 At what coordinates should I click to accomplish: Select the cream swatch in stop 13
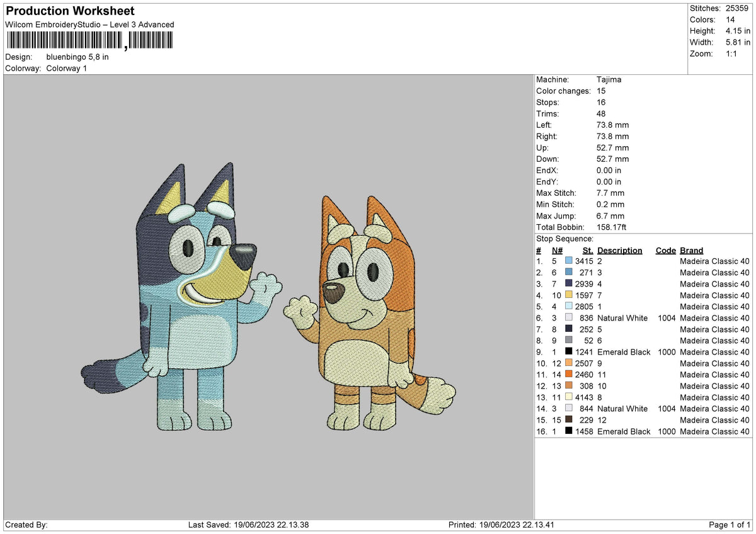pos(569,397)
